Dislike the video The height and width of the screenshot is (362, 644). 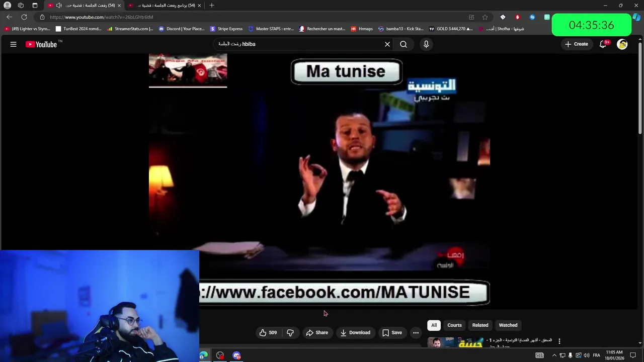(290, 333)
